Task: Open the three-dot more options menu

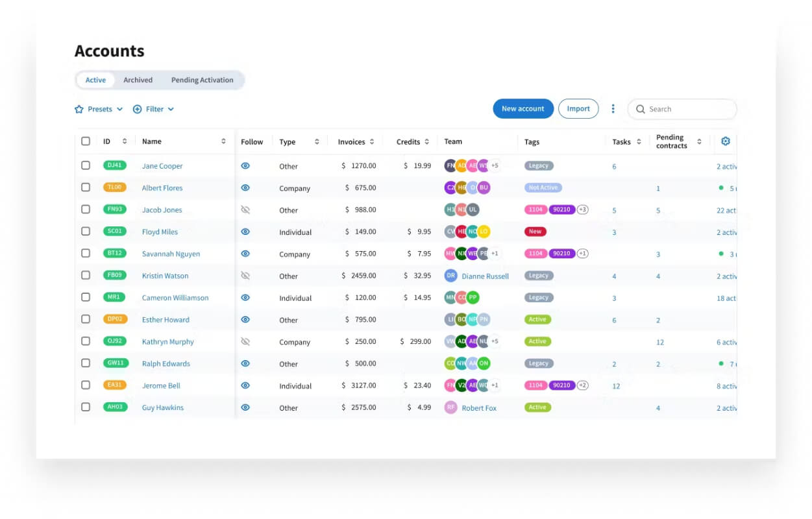Action: pyautogui.click(x=613, y=109)
